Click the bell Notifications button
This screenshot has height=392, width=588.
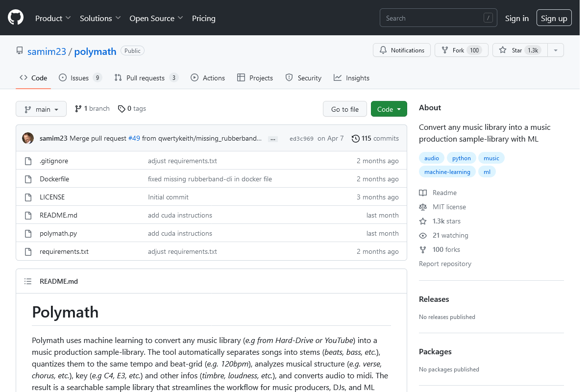[402, 50]
